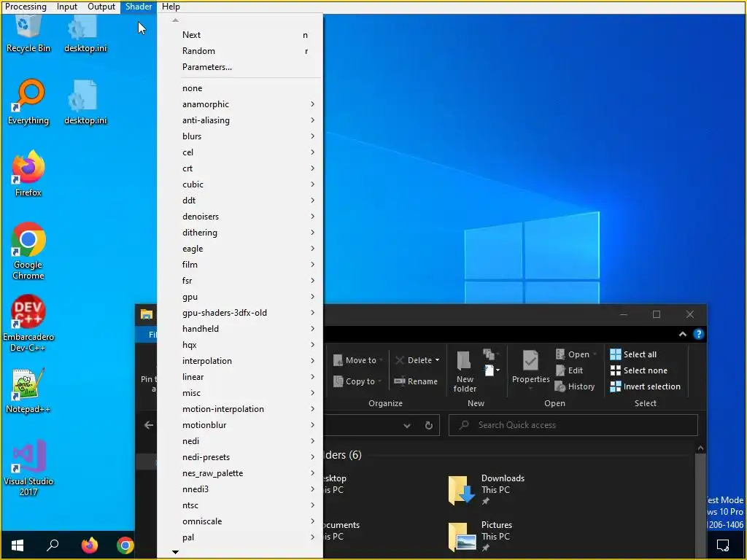Click the Explorer help question mark icon
Image resolution: width=747 pixels, height=560 pixels.
coord(698,334)
